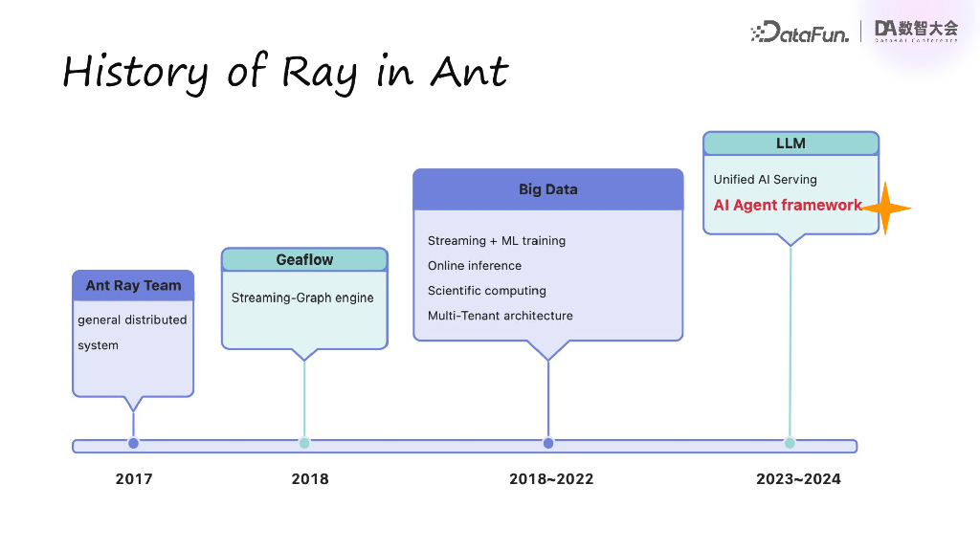Click the DataFun logo

[799, 32]
